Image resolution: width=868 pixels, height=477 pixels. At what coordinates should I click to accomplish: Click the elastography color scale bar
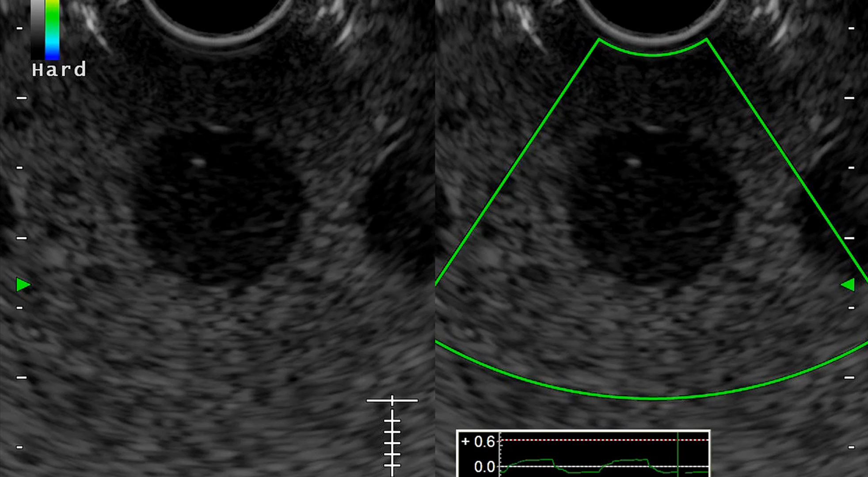click(x=52, y=30)
